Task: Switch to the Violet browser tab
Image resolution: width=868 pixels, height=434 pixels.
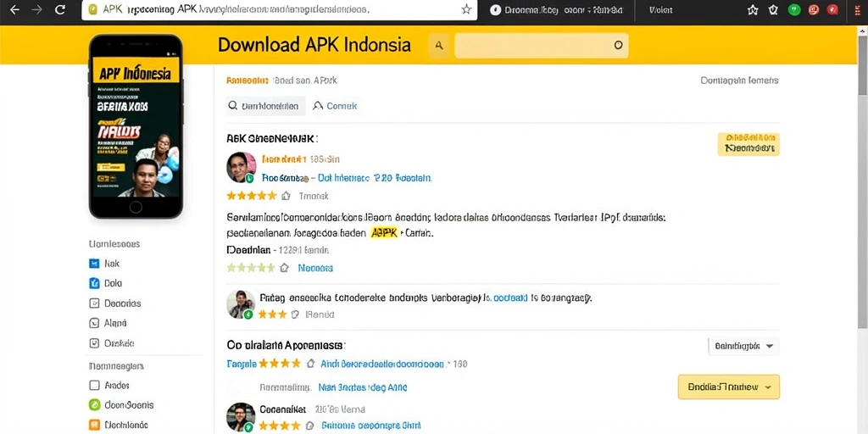Action: [660, 10]
